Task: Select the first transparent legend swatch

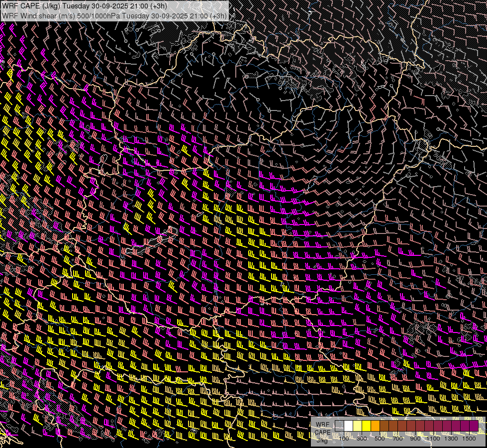Action: click(340, 426)
